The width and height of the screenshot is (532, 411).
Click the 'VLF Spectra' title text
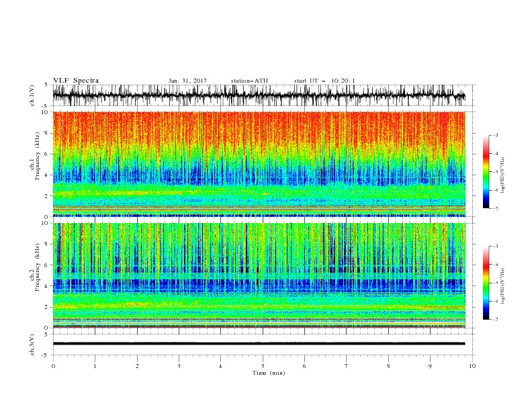coord(76,81)
